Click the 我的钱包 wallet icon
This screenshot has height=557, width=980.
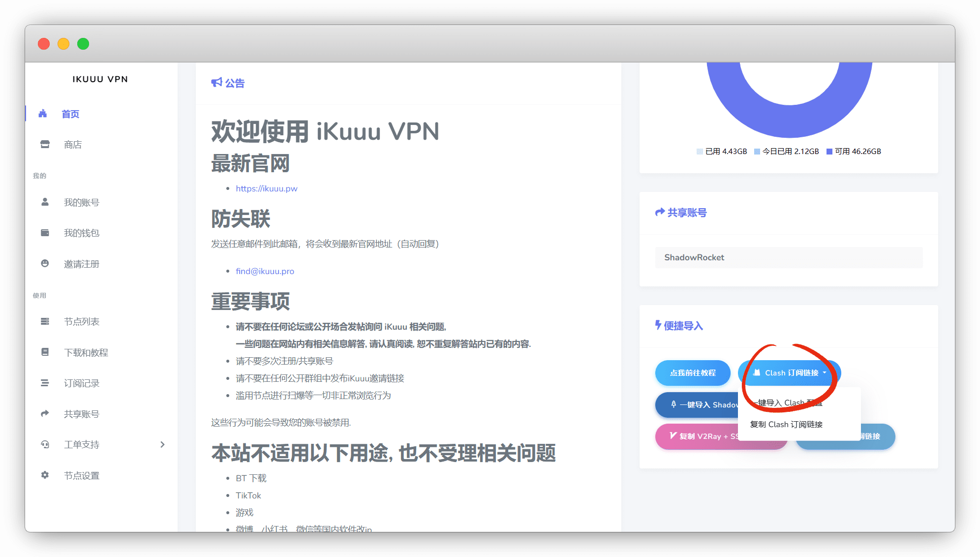(x=45, y=233)
